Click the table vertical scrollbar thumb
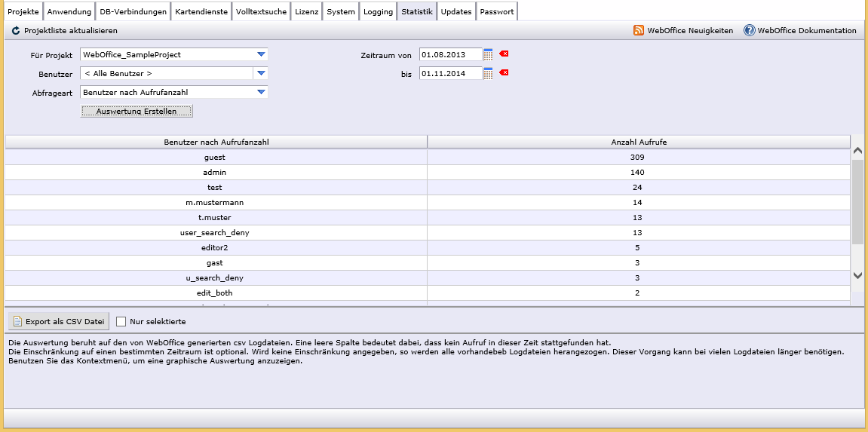The height and width of the screenshot is (432, 868). tap(857, 203)
